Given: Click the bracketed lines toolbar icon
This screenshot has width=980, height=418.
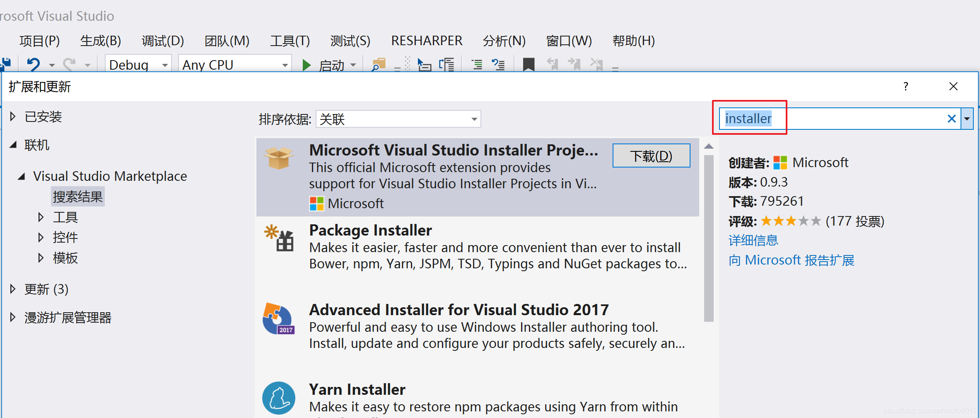Looking at the screenshot, I should pos(447,65).
